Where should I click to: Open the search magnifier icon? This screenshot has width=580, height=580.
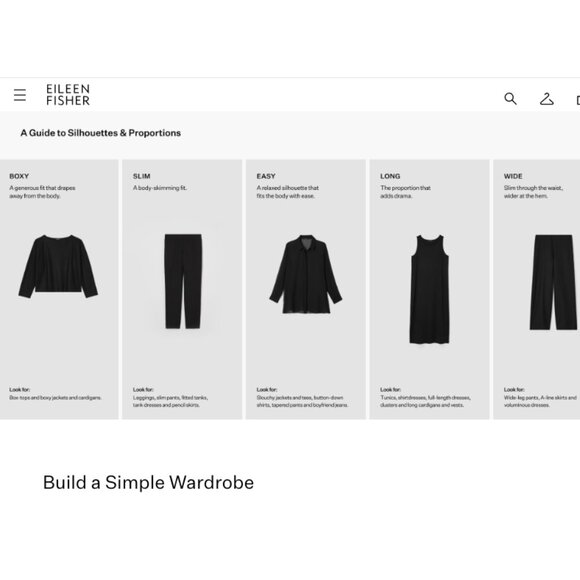pyautogui.click(x=510, y=98)
